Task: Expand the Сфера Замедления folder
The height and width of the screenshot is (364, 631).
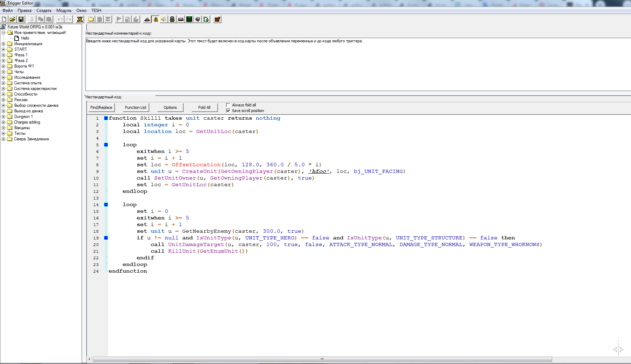Action: coord(4,139)
